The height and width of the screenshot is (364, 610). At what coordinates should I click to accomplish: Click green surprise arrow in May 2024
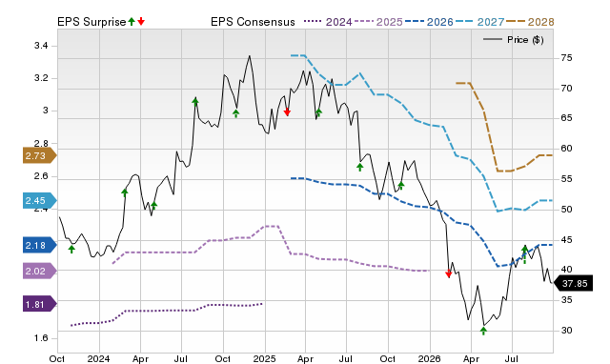tap(154, 205)
